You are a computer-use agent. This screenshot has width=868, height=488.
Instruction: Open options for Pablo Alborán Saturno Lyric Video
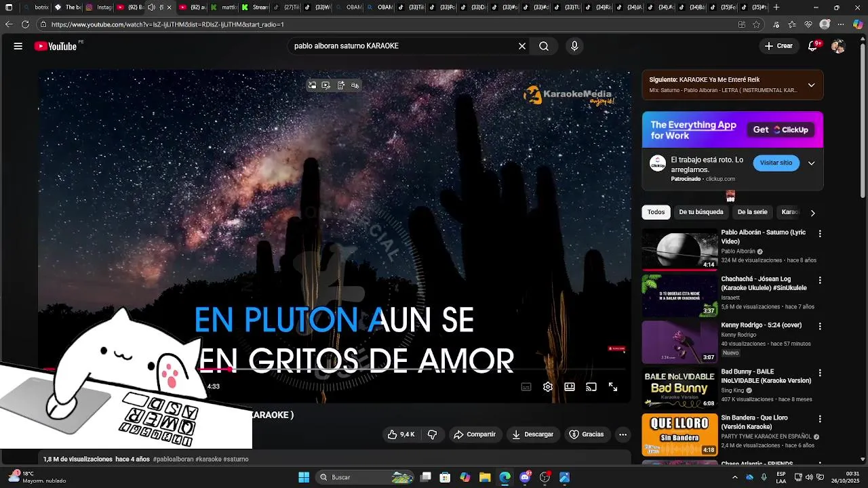pos(820,234)
